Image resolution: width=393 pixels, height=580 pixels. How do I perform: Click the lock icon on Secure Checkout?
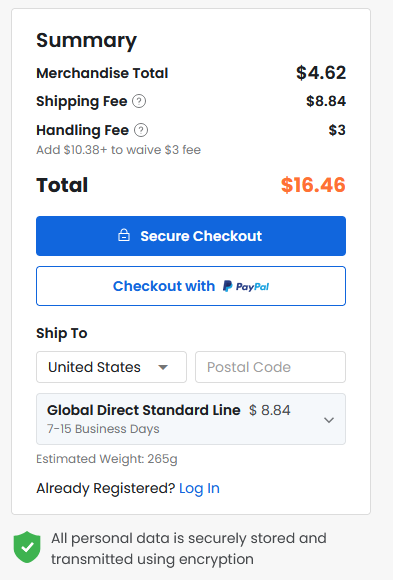[124, 235]
